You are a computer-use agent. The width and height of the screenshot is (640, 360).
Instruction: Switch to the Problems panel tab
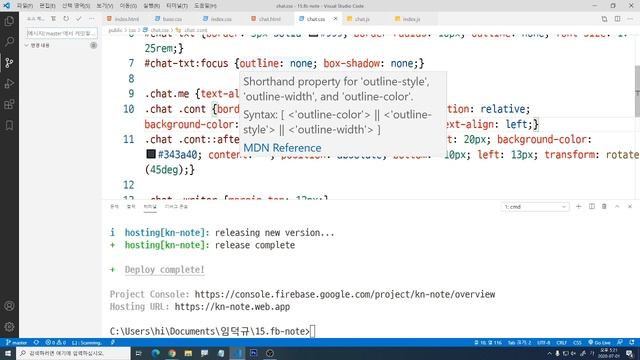tap(114, 207)
